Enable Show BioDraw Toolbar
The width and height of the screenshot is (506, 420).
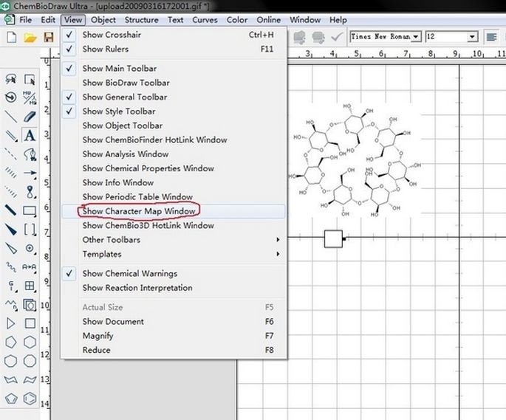pos(174,83)
